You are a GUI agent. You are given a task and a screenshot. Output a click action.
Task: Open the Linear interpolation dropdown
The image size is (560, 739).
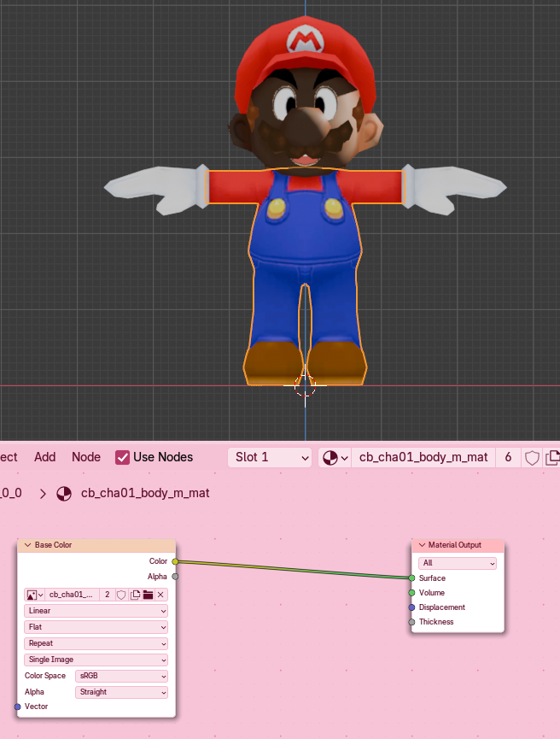96,611
